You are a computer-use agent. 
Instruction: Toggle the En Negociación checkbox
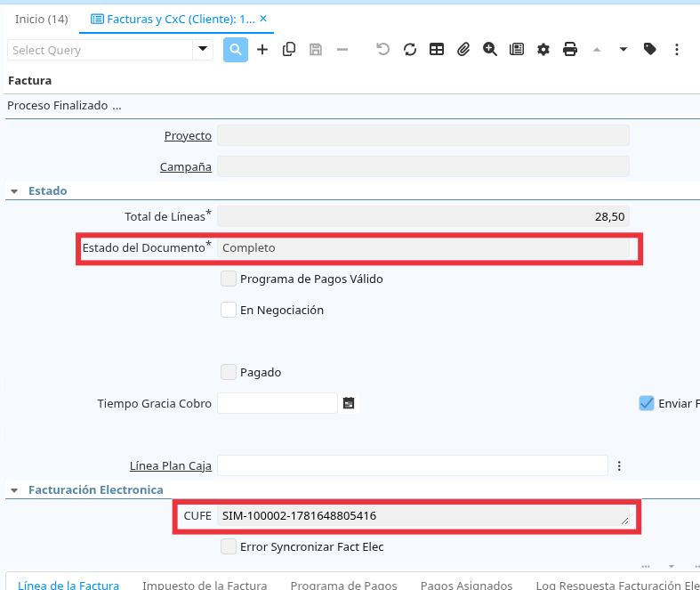[x=229, y=310]
